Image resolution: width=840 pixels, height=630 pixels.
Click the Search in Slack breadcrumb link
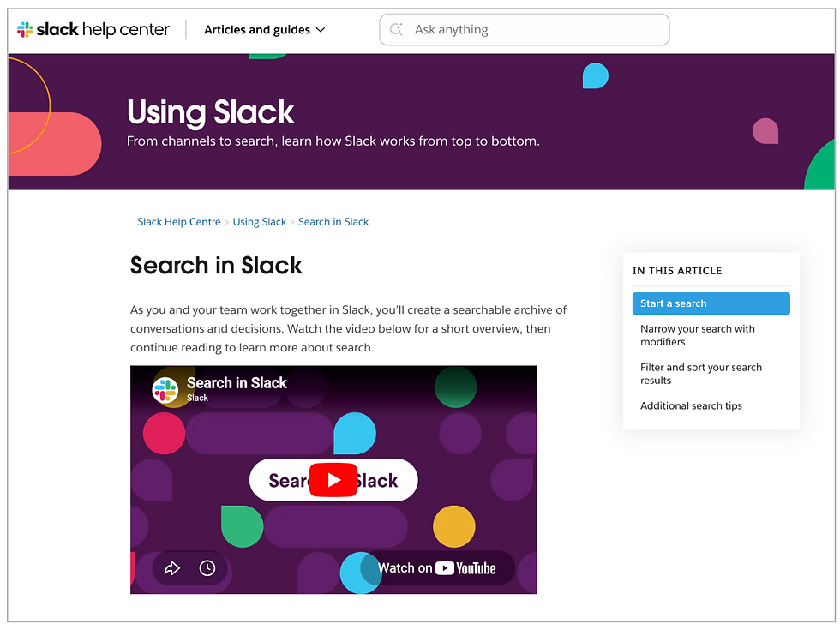pyautogui.click(x=333, y=222)
